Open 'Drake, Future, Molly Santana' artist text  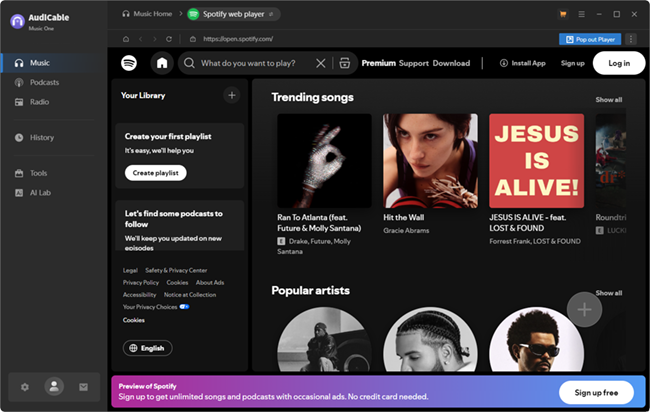point(315,246)
